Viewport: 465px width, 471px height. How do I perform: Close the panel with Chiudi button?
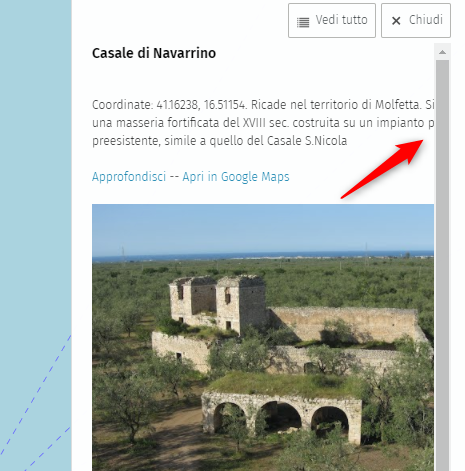[416, 20]
